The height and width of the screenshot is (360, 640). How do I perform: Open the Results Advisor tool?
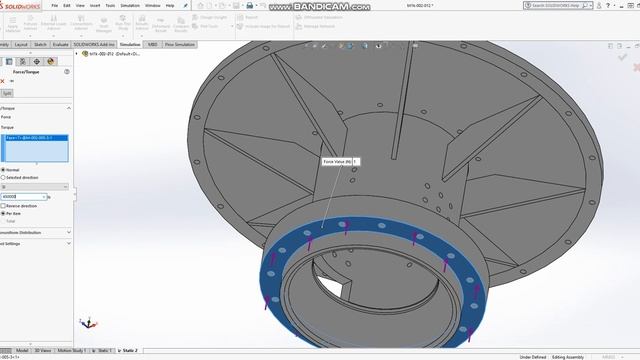[x=142, y=23]
